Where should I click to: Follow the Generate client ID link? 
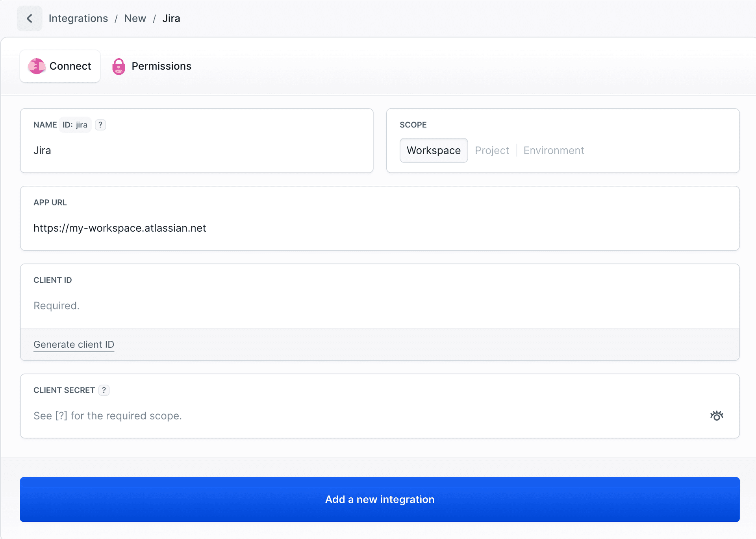pos(74,345)
